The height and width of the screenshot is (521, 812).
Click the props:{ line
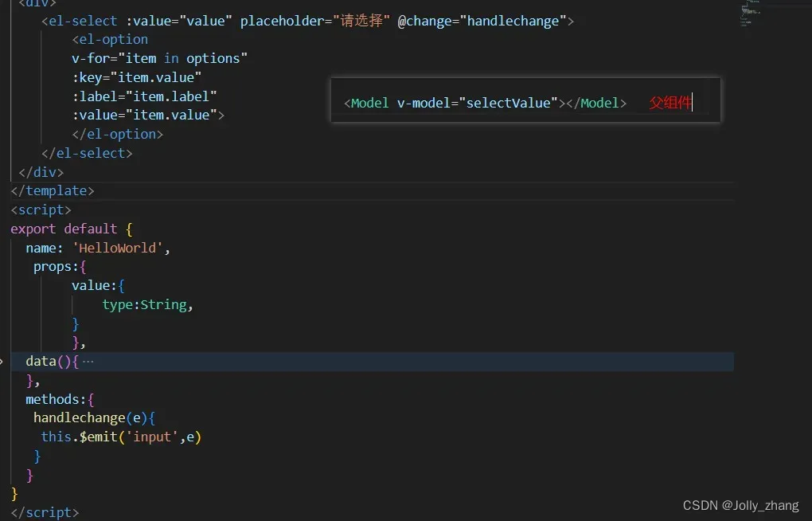click(x=60, y=266)
